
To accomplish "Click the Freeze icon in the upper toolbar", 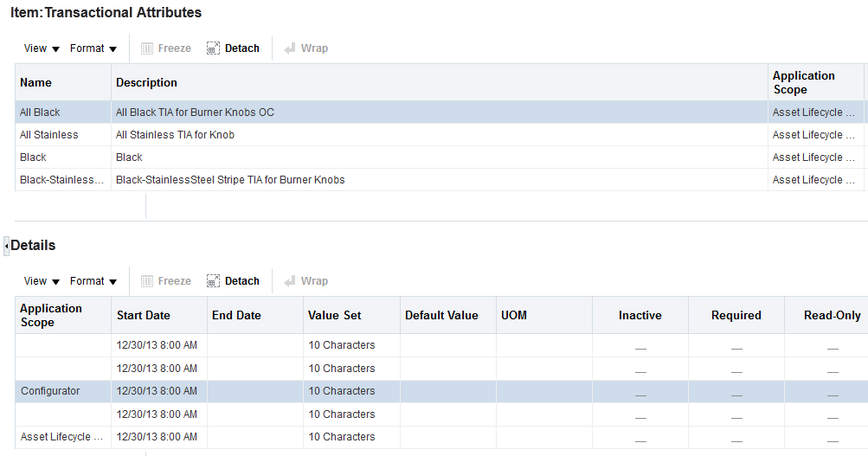I will pos(147,48).
